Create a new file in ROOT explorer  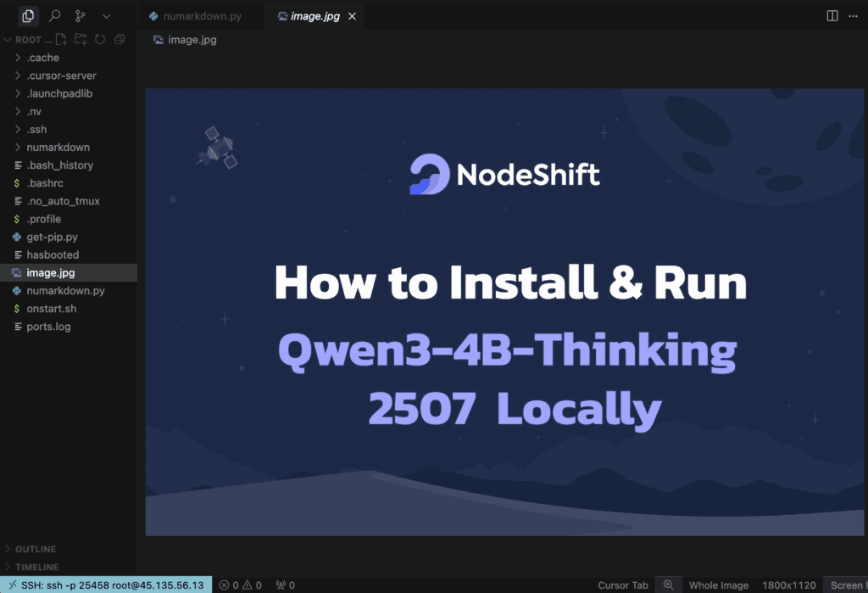click(61, 39)
